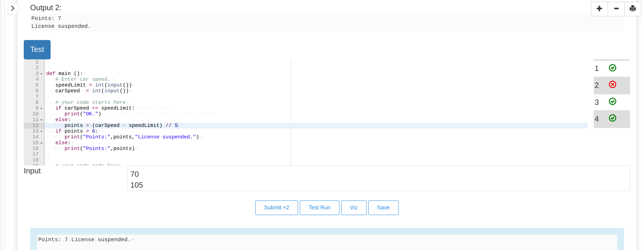644x250 pixels.
Task: Click the print("Points:",points) line 16
Action: click(100, 149)
